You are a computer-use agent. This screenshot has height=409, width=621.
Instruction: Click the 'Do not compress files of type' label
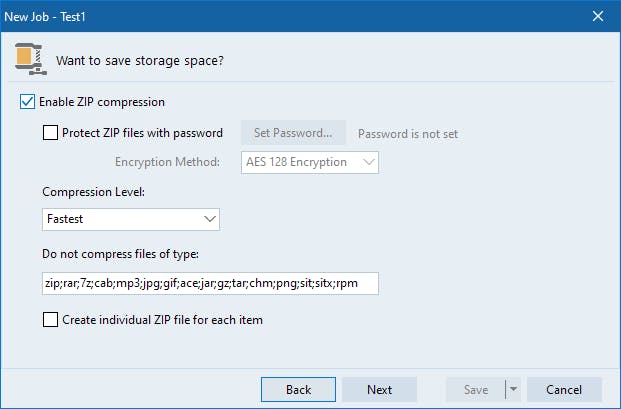click(121, 255)
